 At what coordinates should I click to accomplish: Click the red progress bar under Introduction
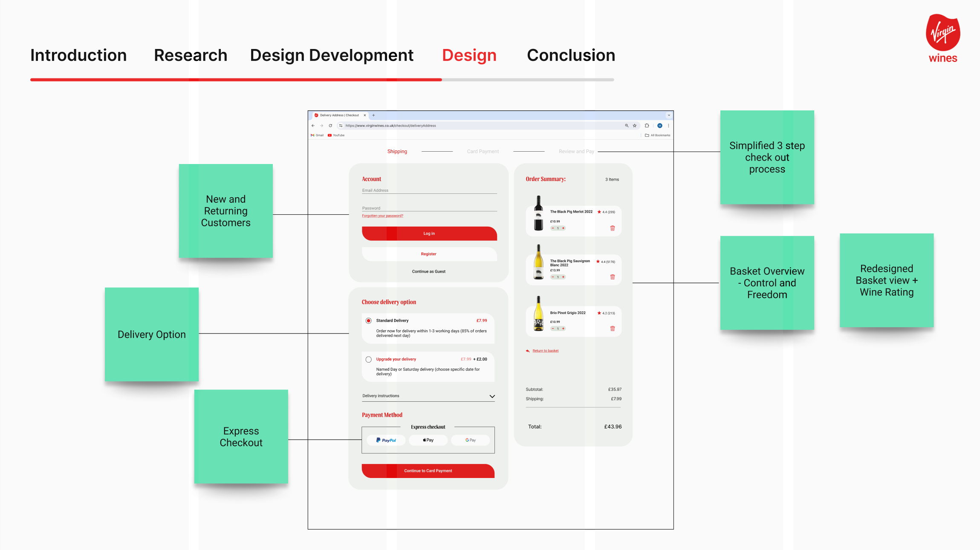[78, 80]
